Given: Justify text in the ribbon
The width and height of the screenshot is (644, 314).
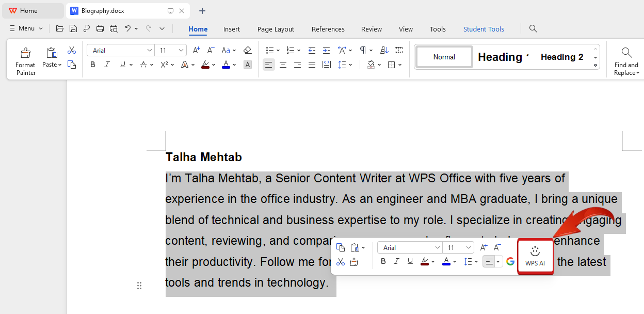Looking at the screenshot, I should [x=312, y=65].
